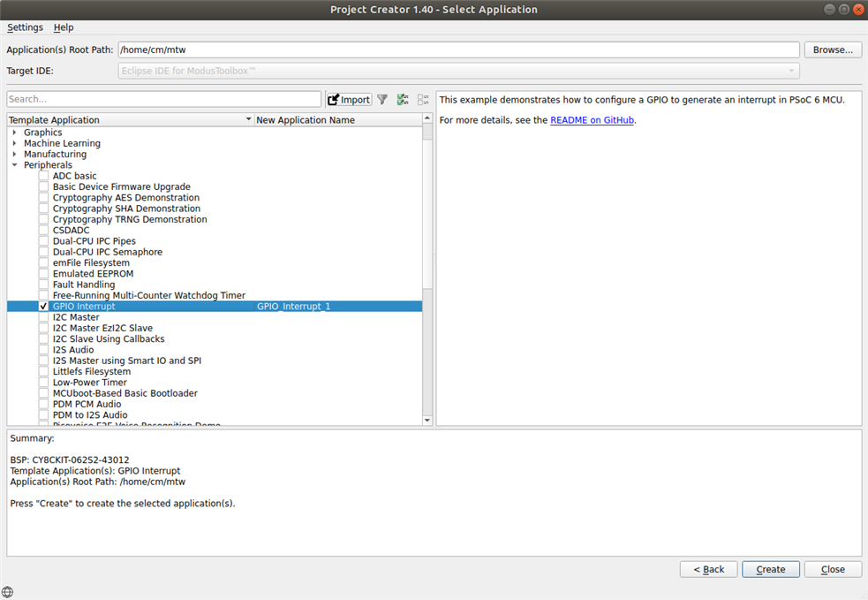
Task: Click the globe icon in the status bar
Action: tap(7, 592)
